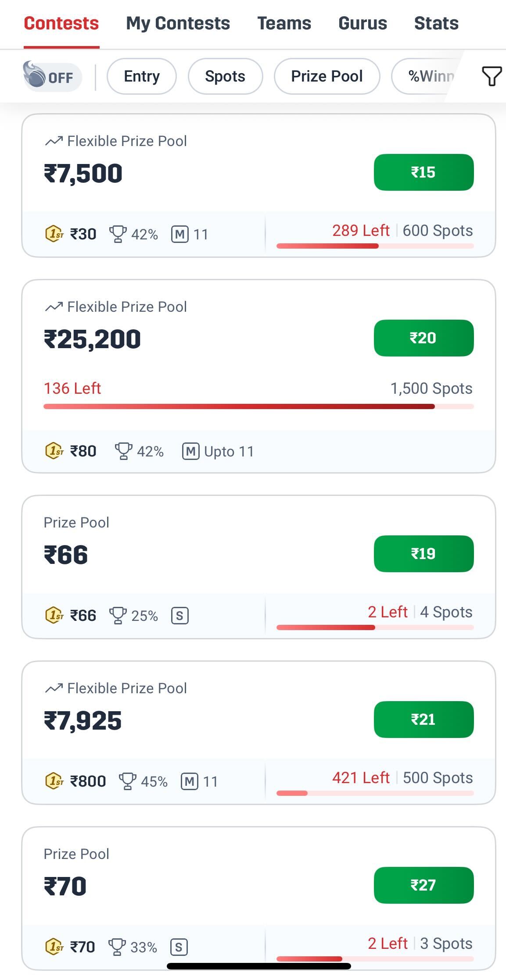506x980 pixels.
Task: Join the contest with ₹15 entry
Action: 423,172
